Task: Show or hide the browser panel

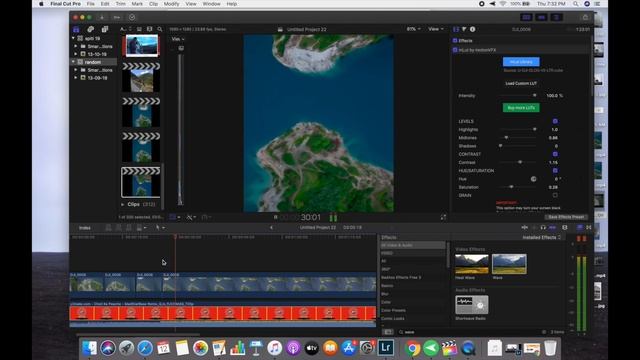Action: [x=526, y=18]
